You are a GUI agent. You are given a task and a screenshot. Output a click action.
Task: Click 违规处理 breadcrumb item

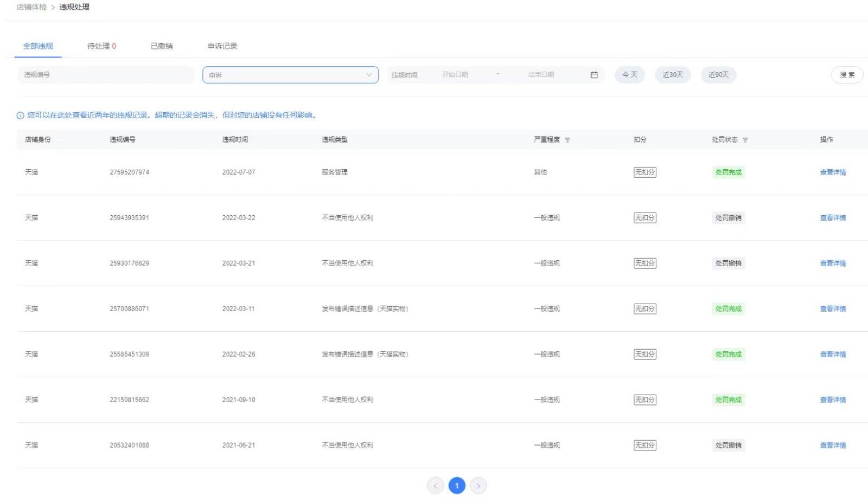tap(74, 7)
